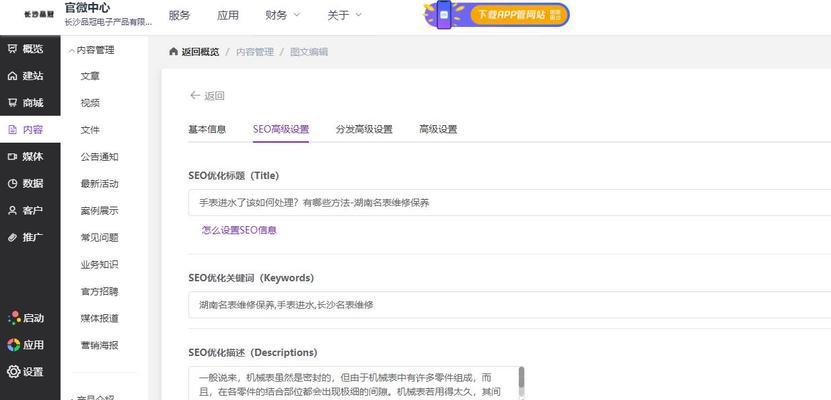The image size is (831, 400).
Task: Click the SEO优化标题 Title input field
Action: point(509,202)
